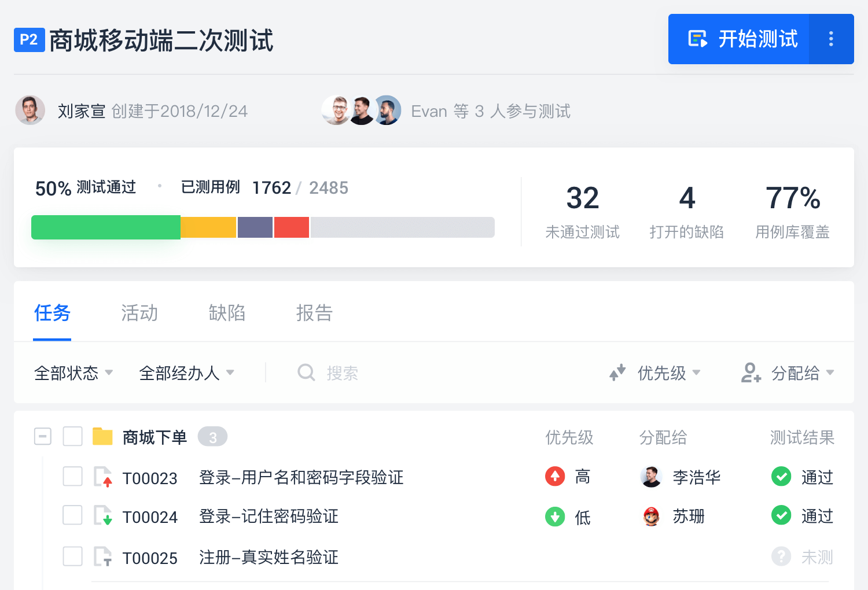Click the green low priority icon for T00024
This screenshot has width=868, height=590.
(555, 517)
